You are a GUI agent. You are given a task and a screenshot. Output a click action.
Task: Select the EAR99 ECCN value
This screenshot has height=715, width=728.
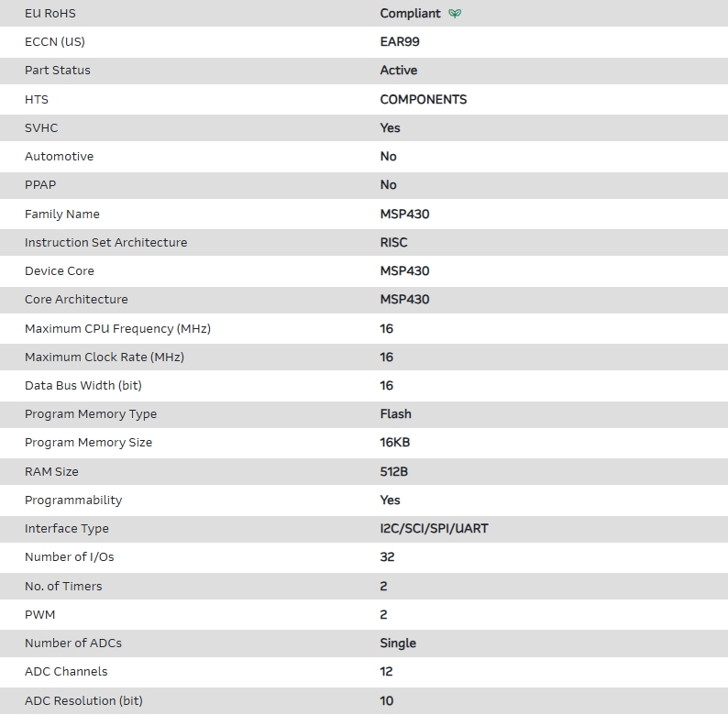(x=400, y=42)
